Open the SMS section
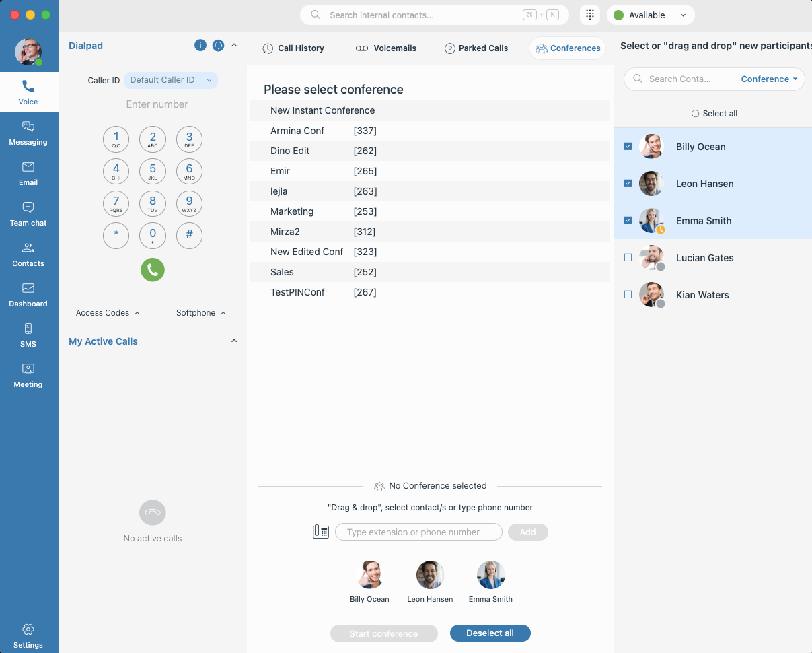This screenshot has height=653, width=812. (28, 335)
